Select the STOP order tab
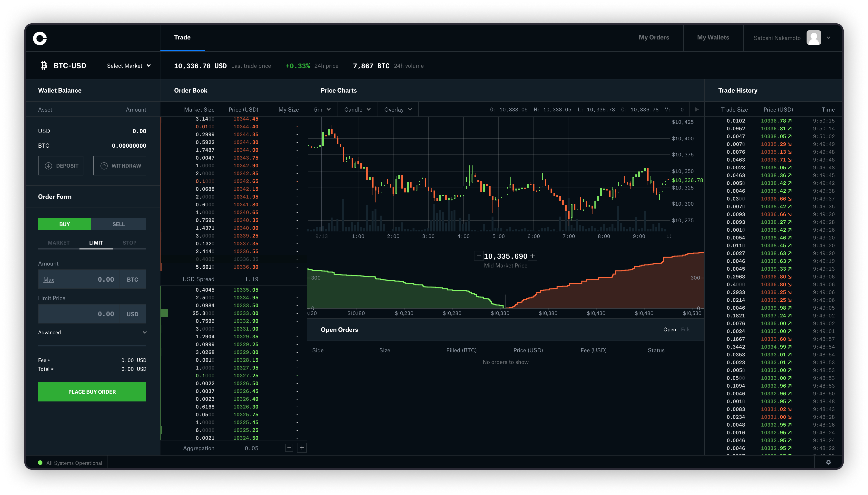The height and width of the screenshot is (495, 868). (129, 242)
